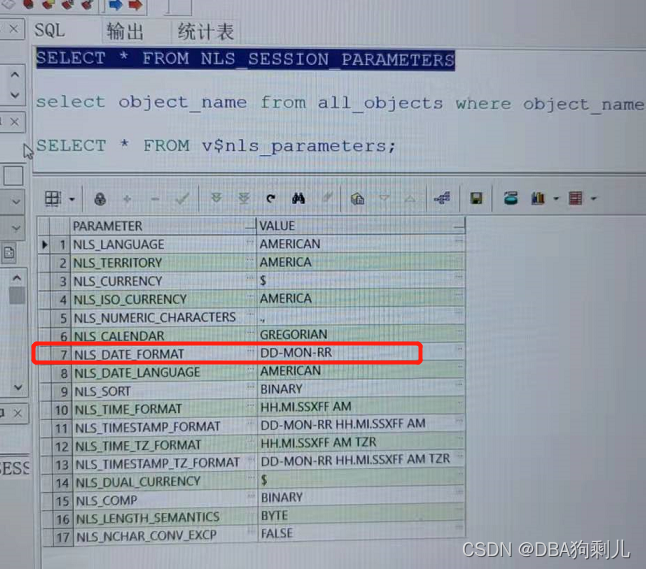Screen dimensions: 646x569
Task: Select the NLS_CURRENCY parameter cell
Action: (x=163, y=281)
